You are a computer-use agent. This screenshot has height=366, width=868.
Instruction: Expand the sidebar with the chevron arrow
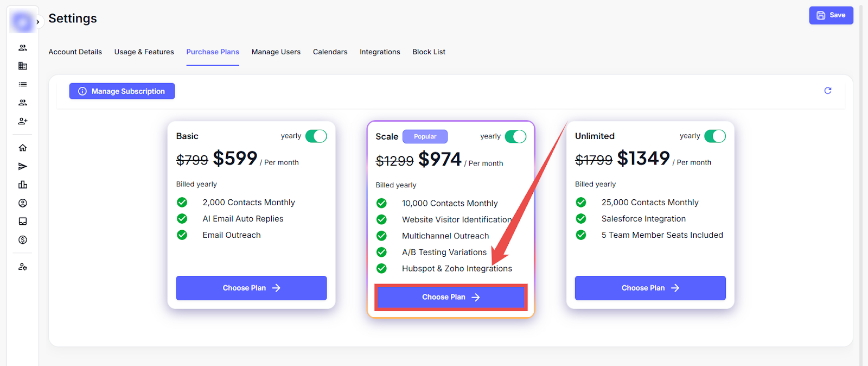[38, 22]
